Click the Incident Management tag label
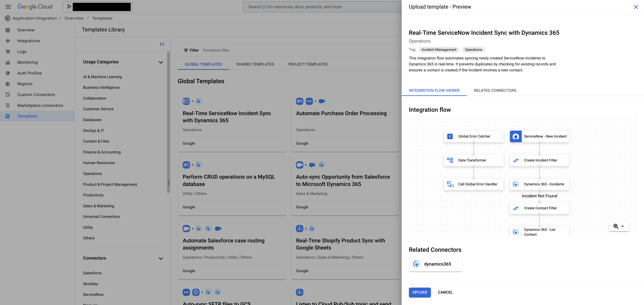Screen dimensions: 644x305 [439, 49]
